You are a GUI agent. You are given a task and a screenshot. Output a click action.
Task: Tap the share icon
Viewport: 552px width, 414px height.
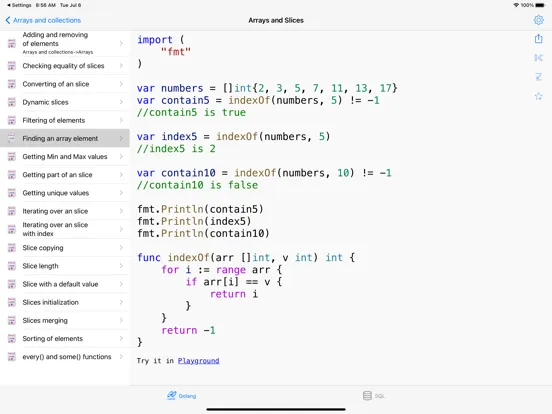click(538, 38)
